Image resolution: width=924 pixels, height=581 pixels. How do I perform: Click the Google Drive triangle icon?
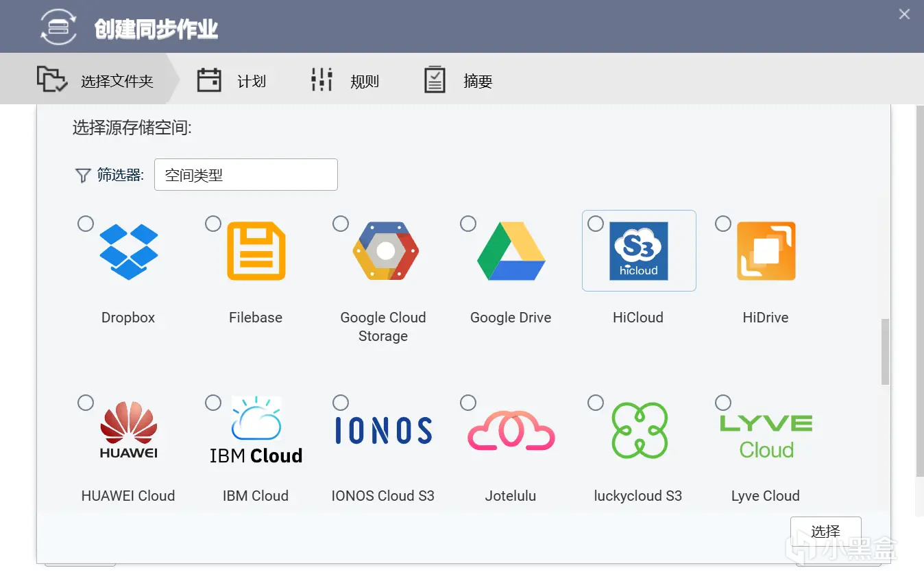point(511,251)
